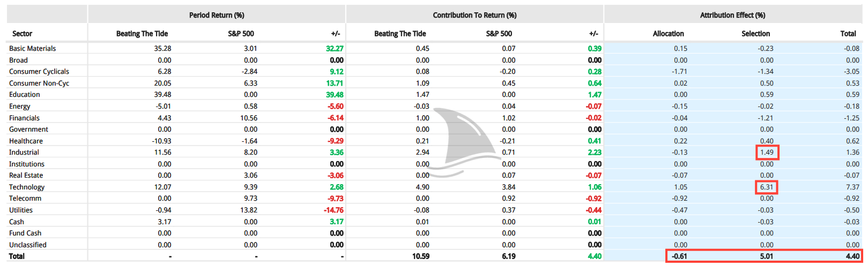868x266 pixels.
Task: Click Consumer Cyclicals allocation value -1.71
Action: [680, 72]
